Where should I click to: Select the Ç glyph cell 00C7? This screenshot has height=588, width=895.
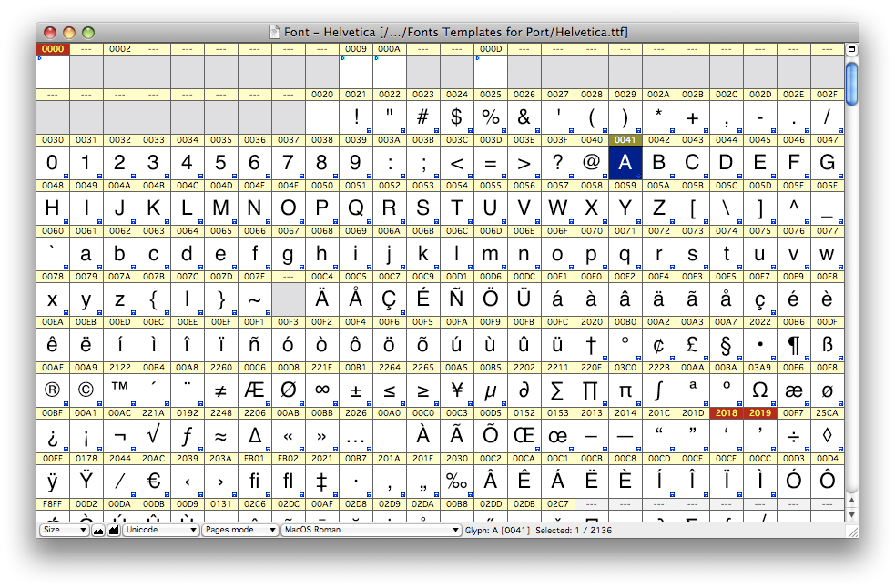coord(390,299)
